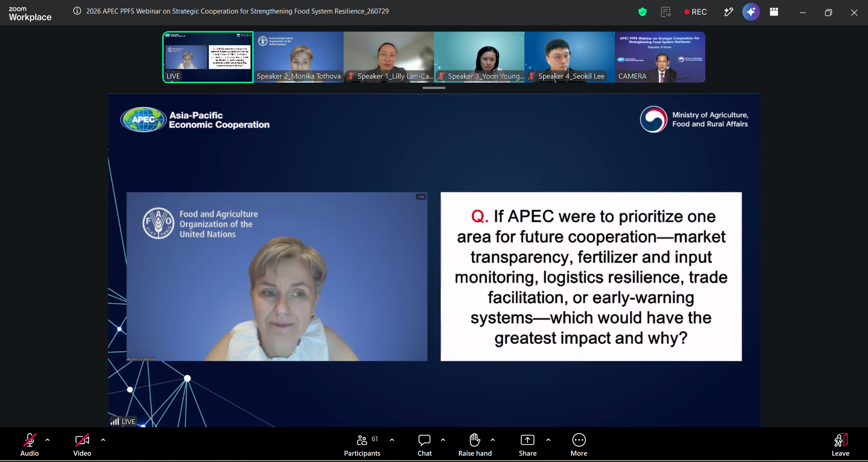The image size is (868, 462).
Task: Open the More options menu
Action: tap(579, 445)
